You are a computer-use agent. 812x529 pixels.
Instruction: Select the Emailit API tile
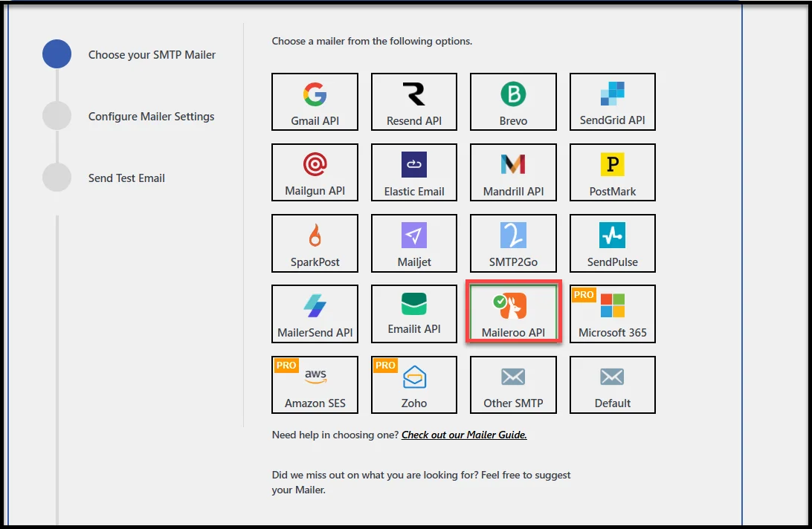click(413, 314)
